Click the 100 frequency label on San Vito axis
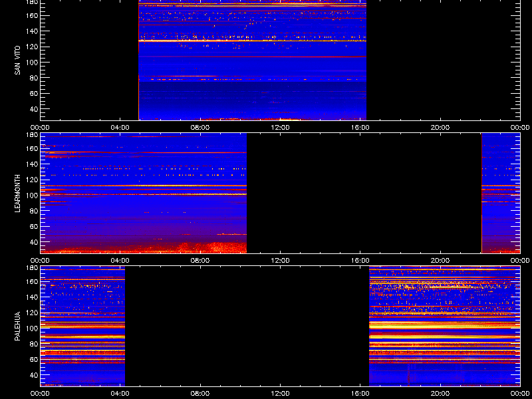The width and height of the screenshot is (532, 399). [x=32, y=63]
